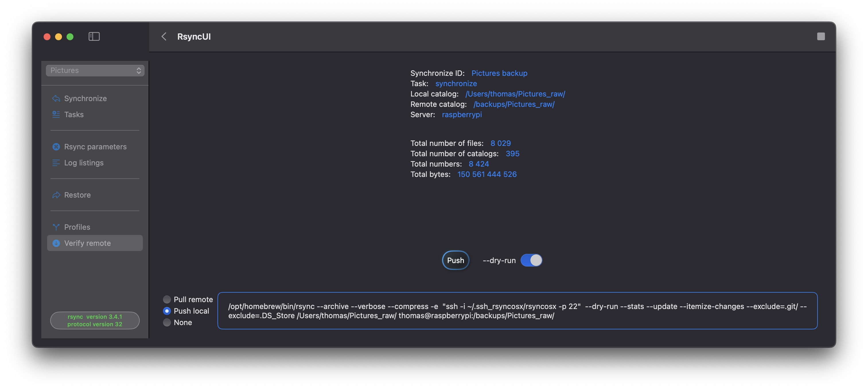Click the Push button
Screen dimensions: 868x390
(456, 260)
